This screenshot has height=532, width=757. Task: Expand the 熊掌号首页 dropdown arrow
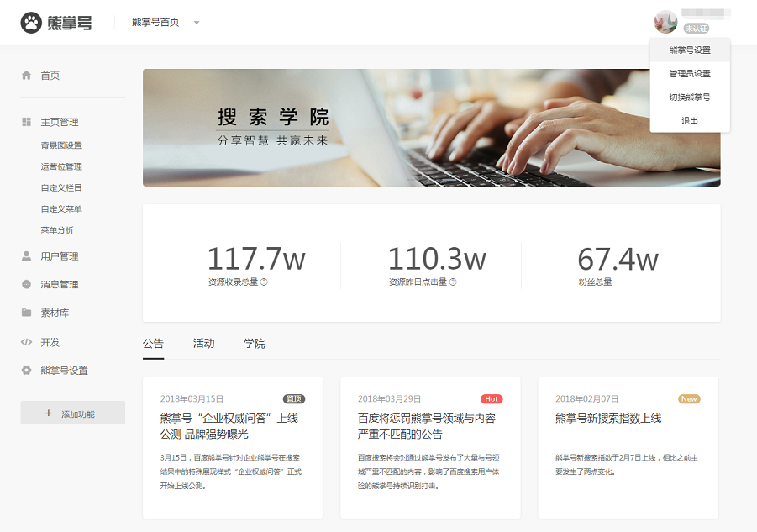[197, 22]
